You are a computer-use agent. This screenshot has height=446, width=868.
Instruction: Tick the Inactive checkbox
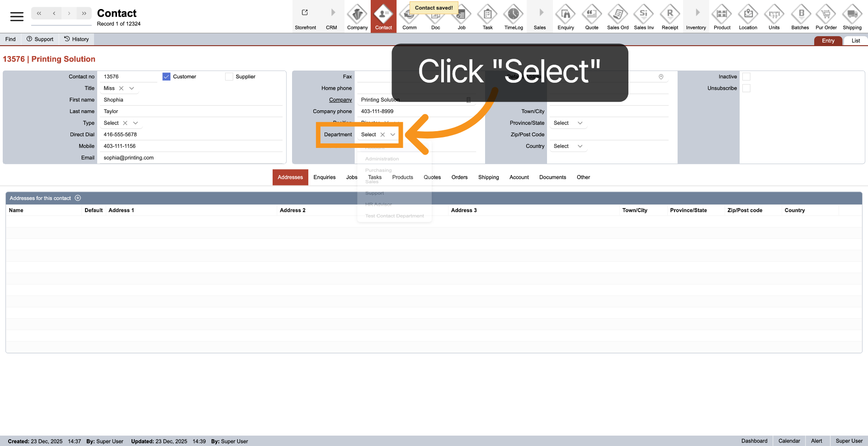(746, 77)
